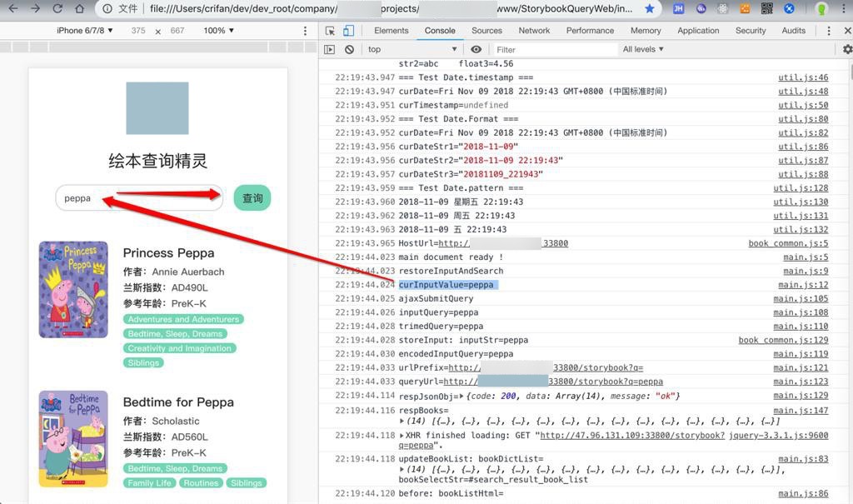This screenshot has height=504, width=853.
Task: Click the Princess Peppa book title
Action: coord(168,253)
